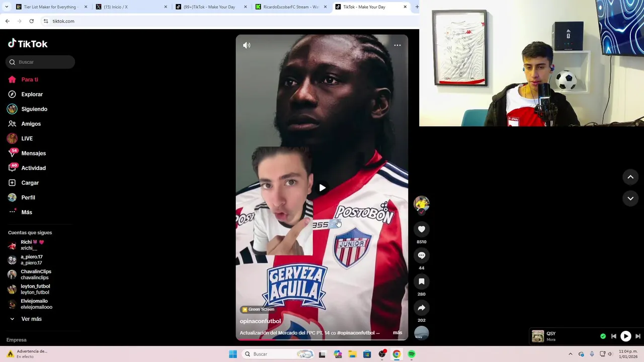
Task: Share the video with the arrow icon
Action: pos(422,308)
